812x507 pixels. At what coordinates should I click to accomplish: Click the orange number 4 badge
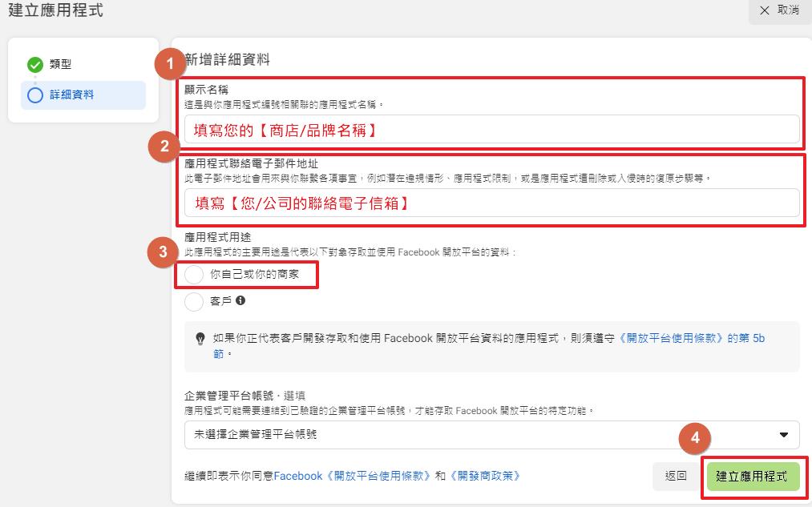694,438
